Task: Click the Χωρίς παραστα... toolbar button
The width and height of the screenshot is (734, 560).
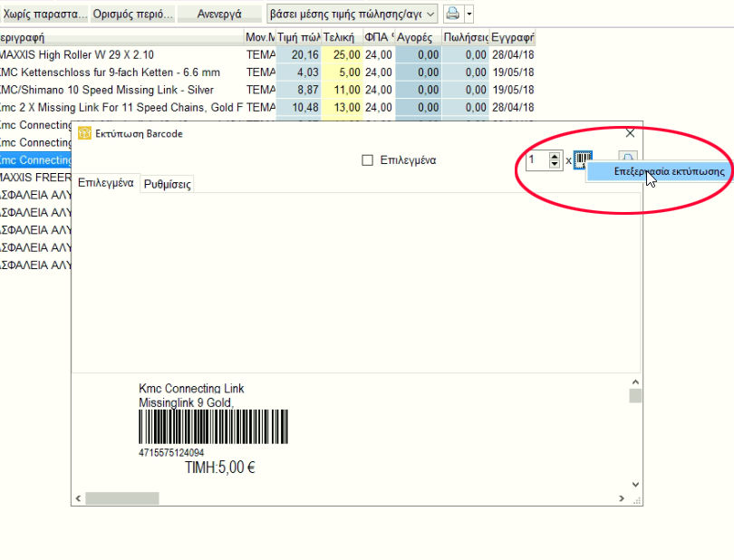Action: pos(45,14)
